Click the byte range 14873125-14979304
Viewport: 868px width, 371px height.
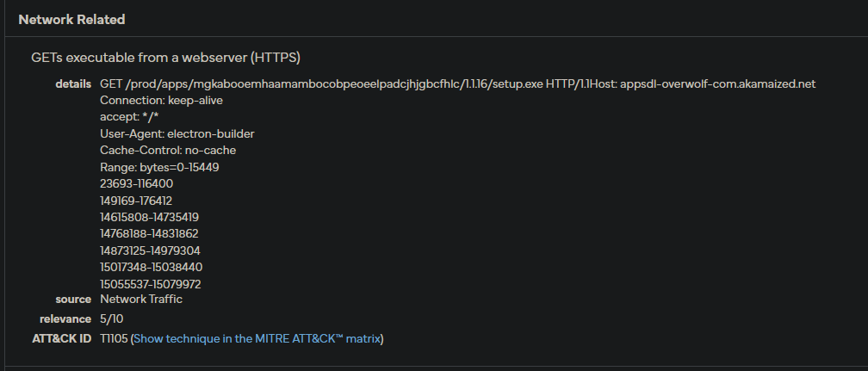pos(150,250)
